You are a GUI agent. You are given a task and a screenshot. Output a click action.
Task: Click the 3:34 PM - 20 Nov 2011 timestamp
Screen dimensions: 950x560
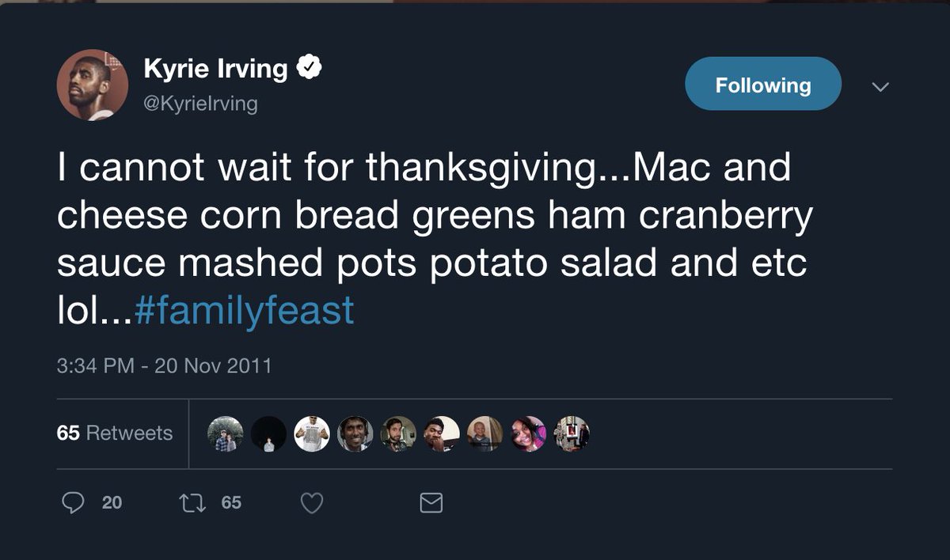pos(164,365)
